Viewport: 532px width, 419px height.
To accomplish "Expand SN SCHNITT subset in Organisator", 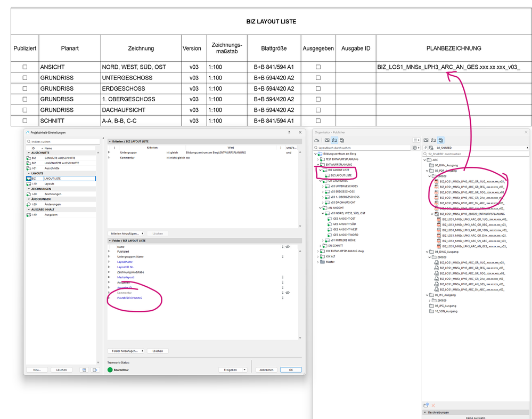I will point(320,246).
